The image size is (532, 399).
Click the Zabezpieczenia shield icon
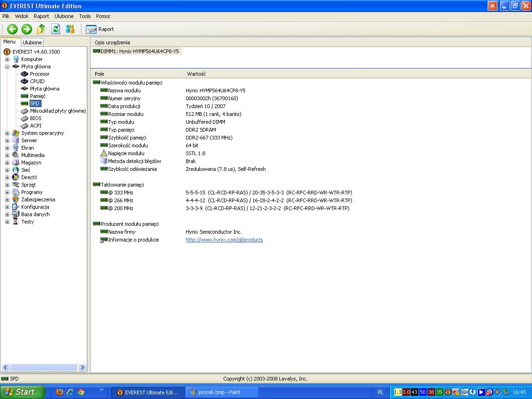coord(15,199)
